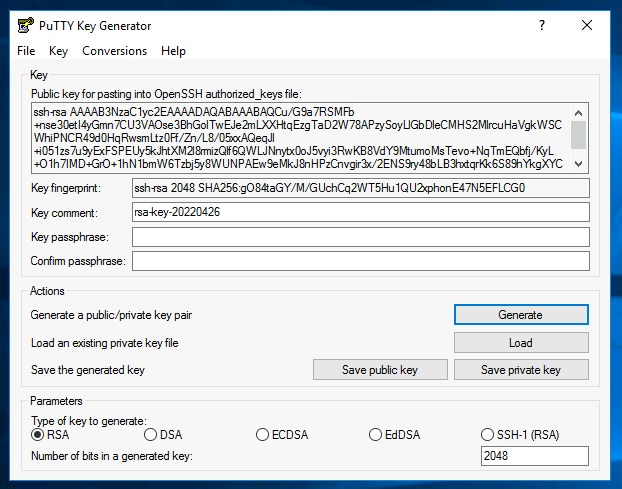Choose the EdDSA key type option
The image size is (622, 489).
376,435
